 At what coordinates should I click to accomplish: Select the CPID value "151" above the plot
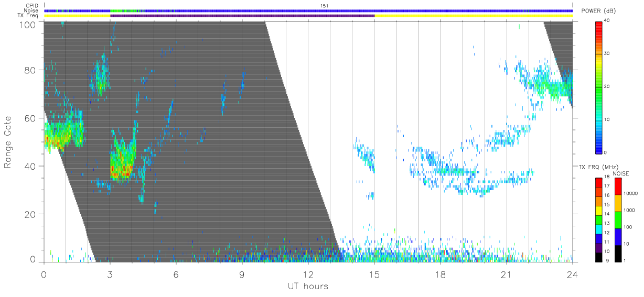tap(324, 6)
